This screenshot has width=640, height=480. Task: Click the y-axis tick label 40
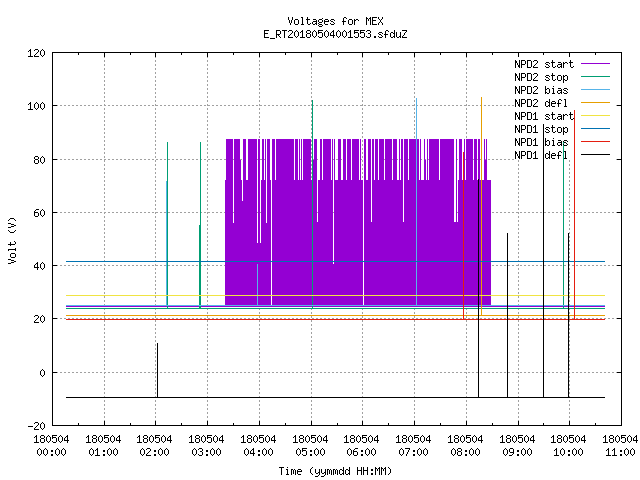pos(39,266)
